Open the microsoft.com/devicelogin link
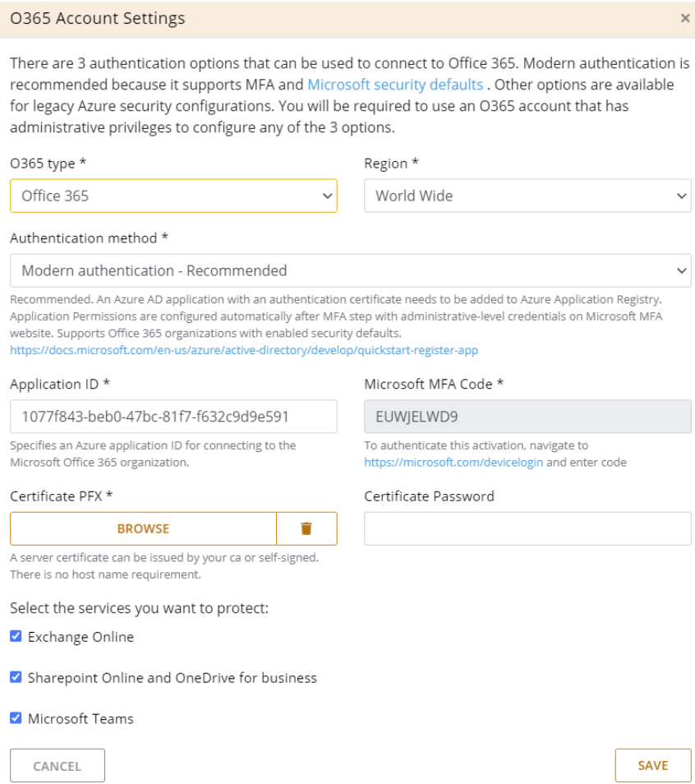 pos(453,462)
